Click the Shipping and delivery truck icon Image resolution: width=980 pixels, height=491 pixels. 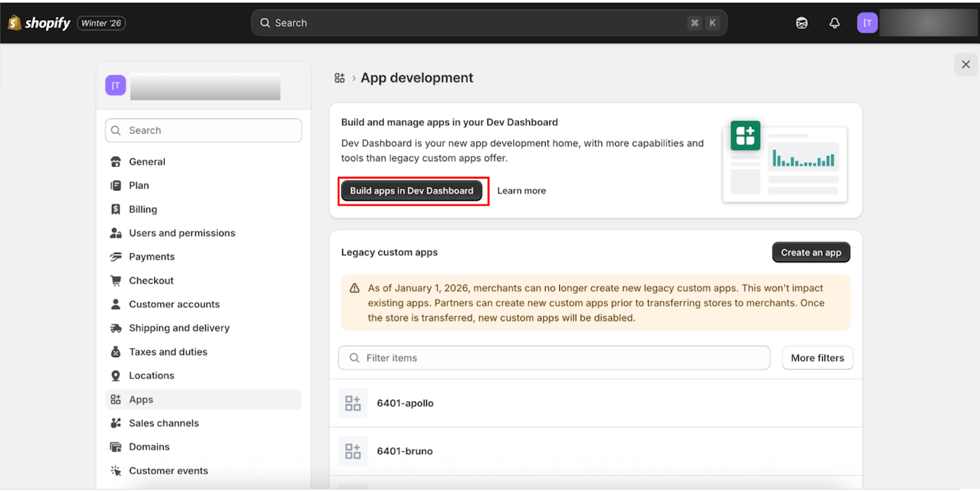(x=116, y=328)
